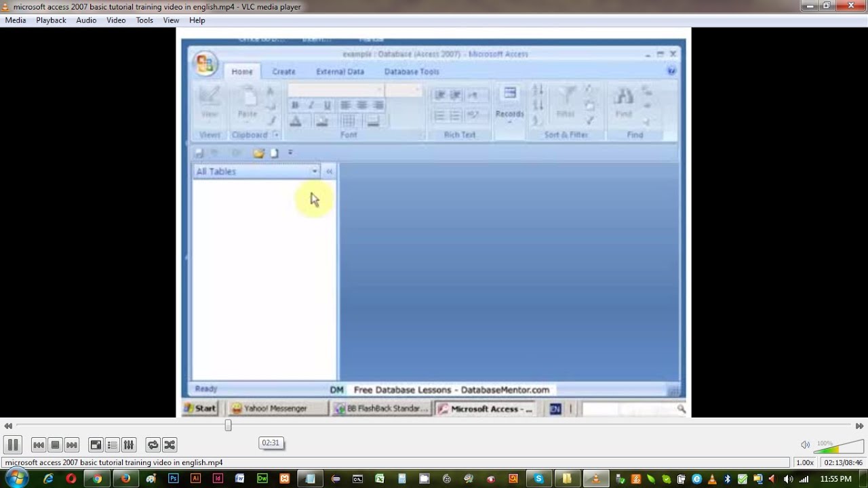Image resolution: width=868 pixels, height=488 pixels.
Task: Toggle Underline formatting in Font group
Action: tap(328, 105)
